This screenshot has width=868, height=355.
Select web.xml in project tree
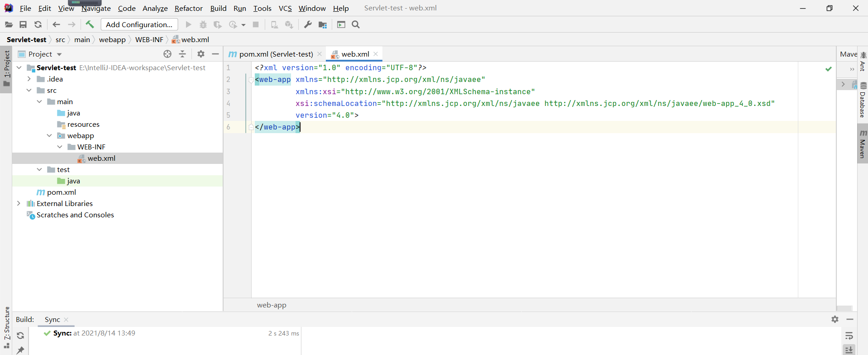[101, 158]
